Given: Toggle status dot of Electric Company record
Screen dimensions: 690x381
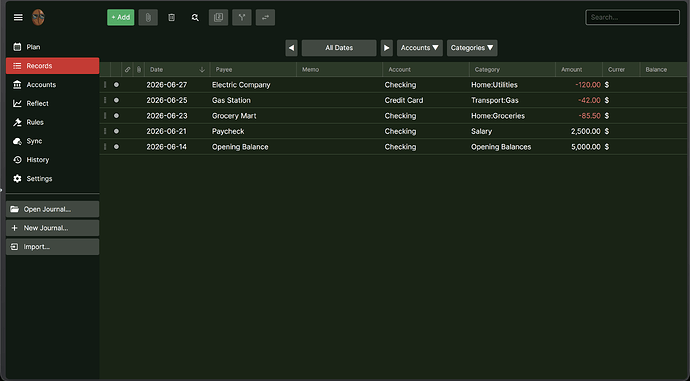Looking at the screenshot, I should coord(116,85).
